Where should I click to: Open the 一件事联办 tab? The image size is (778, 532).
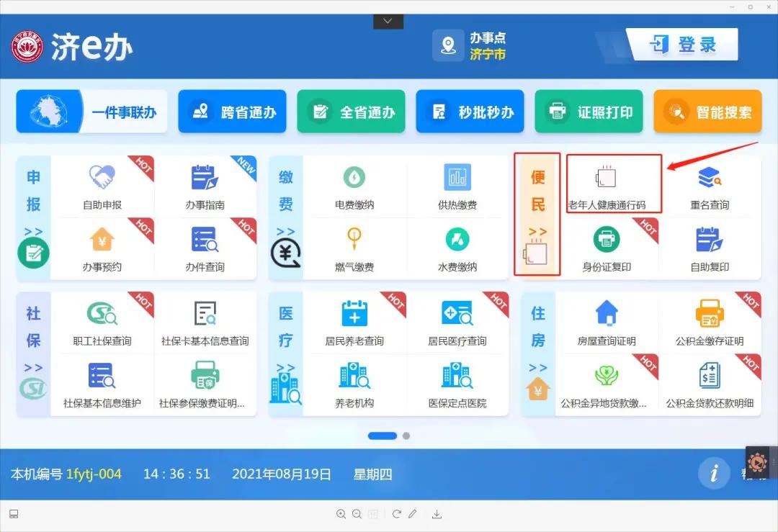click(91, 112)
